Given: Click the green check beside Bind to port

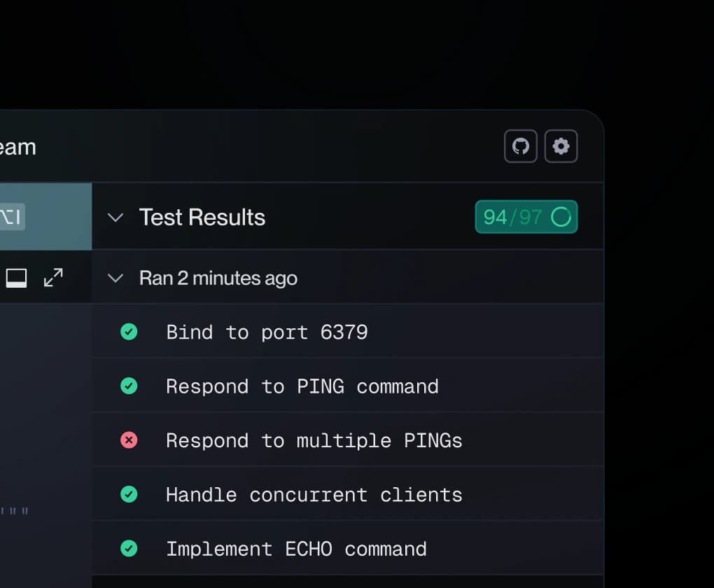Looking at the screenshot, I should (x=129, y=332).
